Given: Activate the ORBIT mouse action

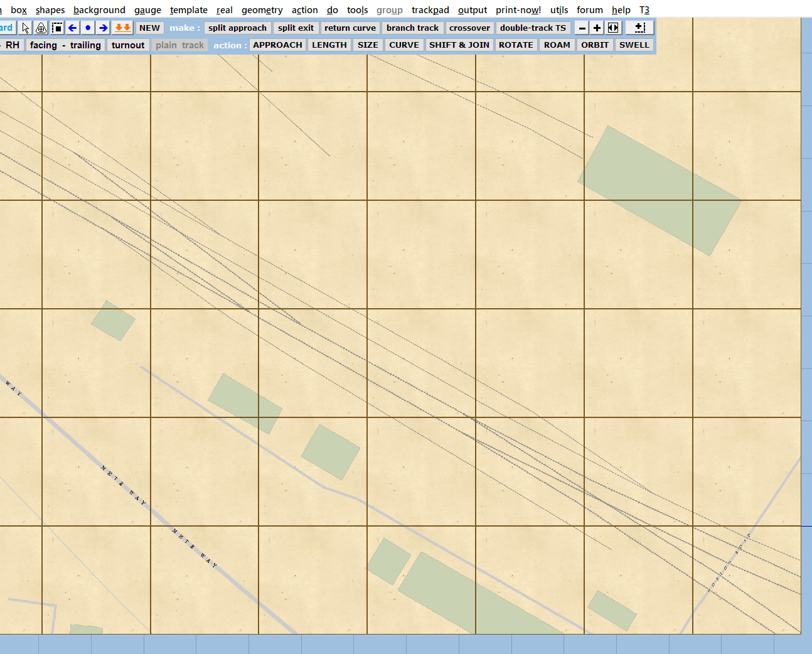Looking at the screenshot, I should click(595, 45).
